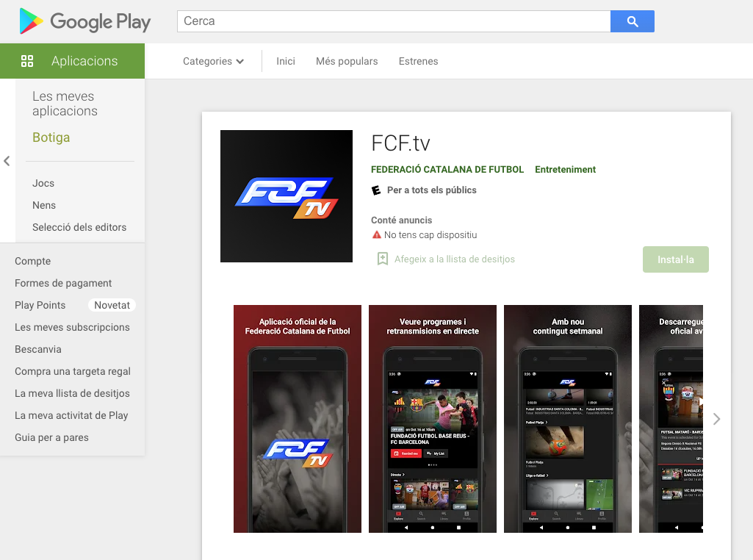Collapse the left sidebar with arrow
Screen dimensions: 753x560
tap(7, 161)
